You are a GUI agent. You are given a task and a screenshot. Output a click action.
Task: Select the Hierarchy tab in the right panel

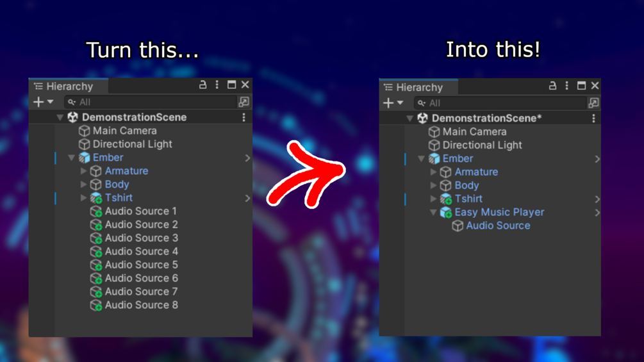(x=418, y=87)
